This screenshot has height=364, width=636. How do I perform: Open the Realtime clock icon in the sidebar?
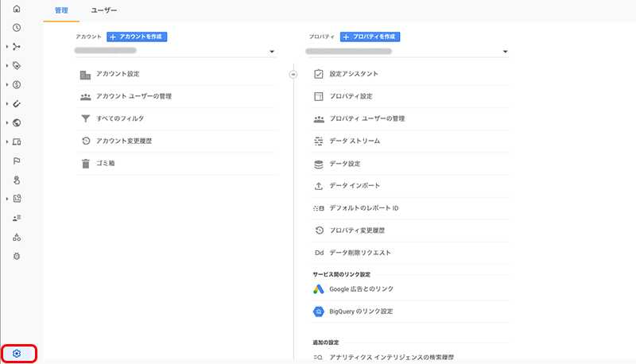17,28
